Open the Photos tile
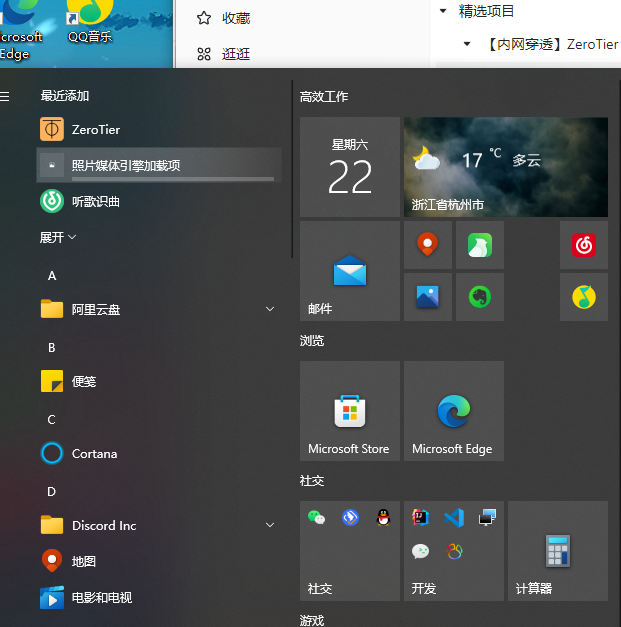Viewport: 621px width, 627px height. click(x=428, y=297)
